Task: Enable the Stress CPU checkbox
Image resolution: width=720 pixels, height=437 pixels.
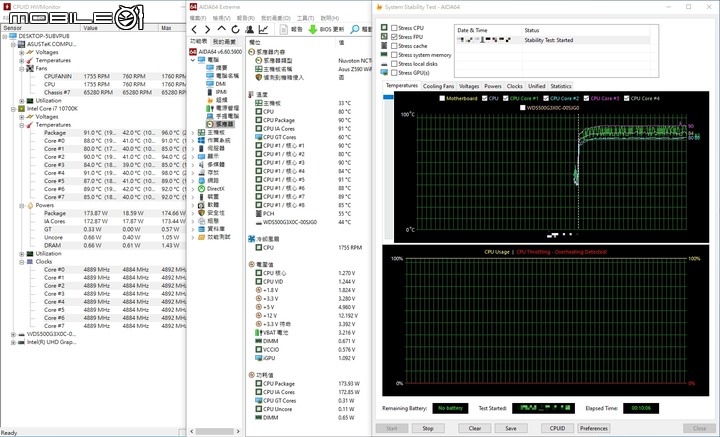Action: tap(394, 28)
